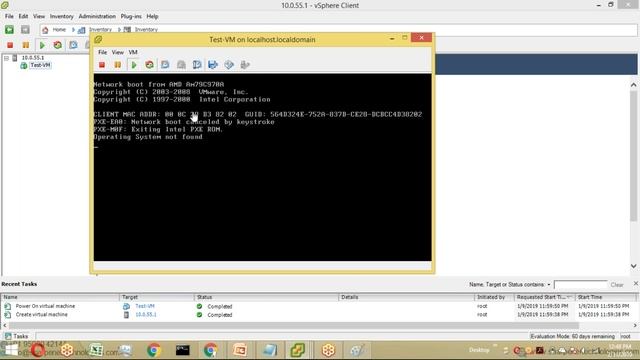Screen dimensions: 640x360
Task: Click first Inventory breadcrumb in navigation bar
Action: pos(100,30)
